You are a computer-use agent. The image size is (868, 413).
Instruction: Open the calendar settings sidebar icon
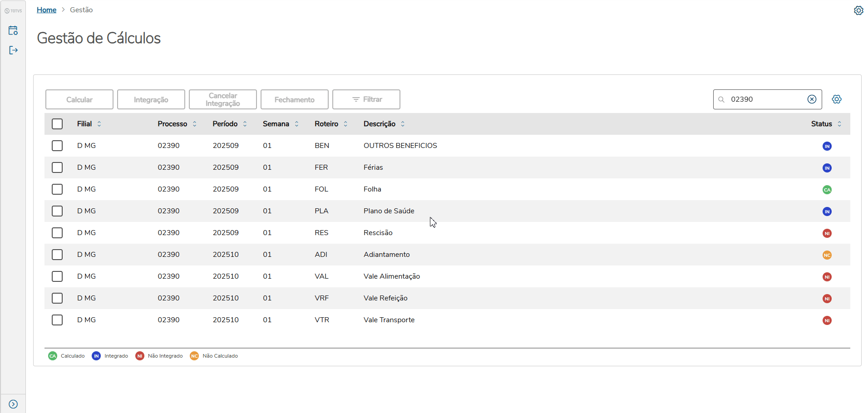pyautogui.click(x=13, y=30)
